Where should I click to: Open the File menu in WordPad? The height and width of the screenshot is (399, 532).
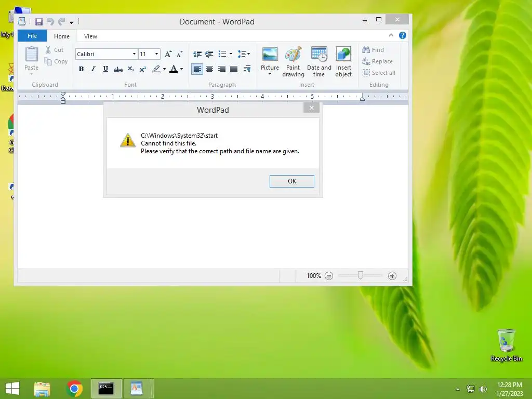point(32,36)
